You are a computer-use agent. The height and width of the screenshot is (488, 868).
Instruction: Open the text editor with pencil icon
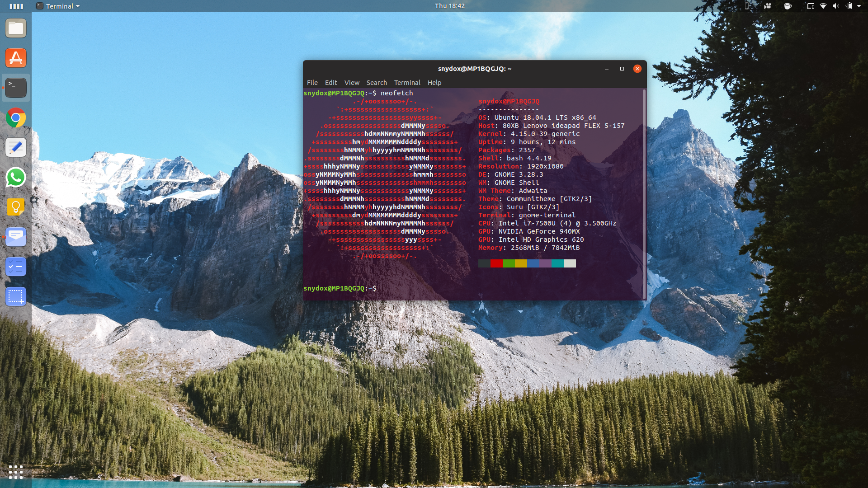point(16,147)
